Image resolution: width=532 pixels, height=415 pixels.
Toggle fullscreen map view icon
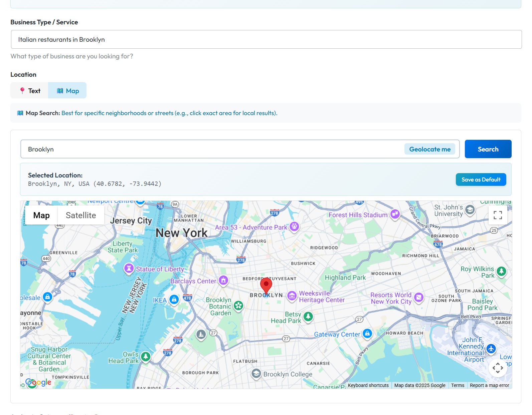pos(498,215)
